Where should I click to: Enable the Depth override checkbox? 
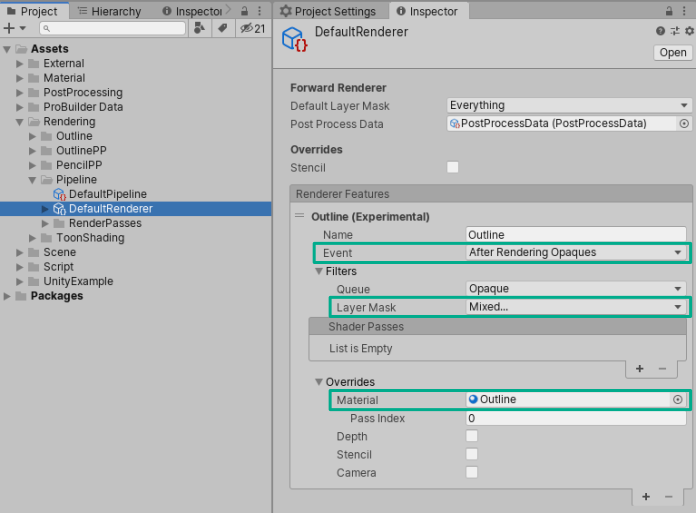coord(472,436)
